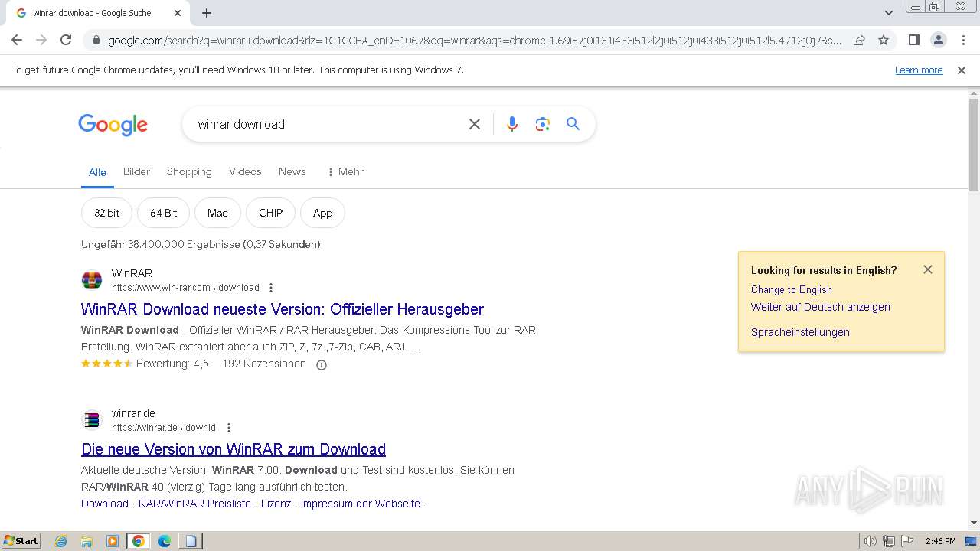
Task: Switch to the Videos tab
Action: [x=245, y=171]
